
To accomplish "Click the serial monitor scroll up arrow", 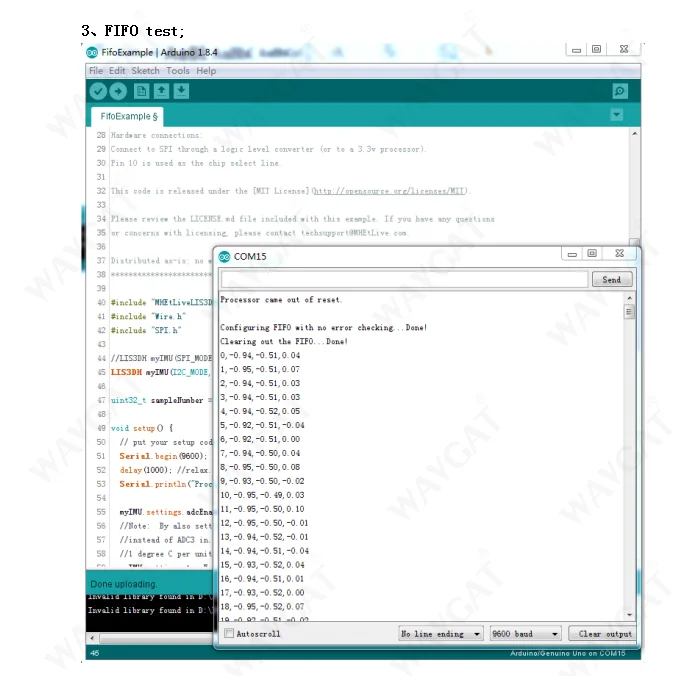I will click(629, 298).
